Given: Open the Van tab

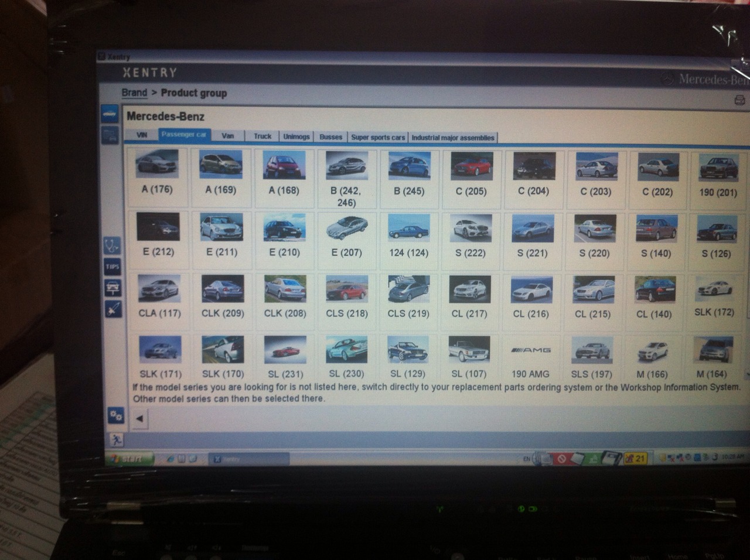Looking at the screenshot, I should click(x=228, y=136).
